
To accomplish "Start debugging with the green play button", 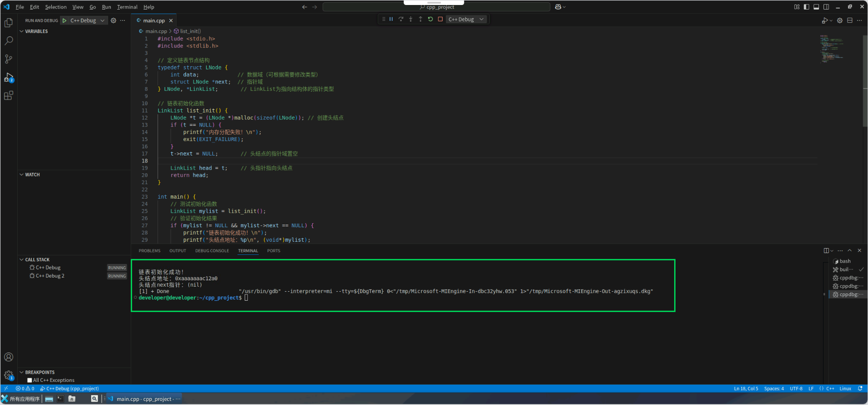I will pos(64,20).
